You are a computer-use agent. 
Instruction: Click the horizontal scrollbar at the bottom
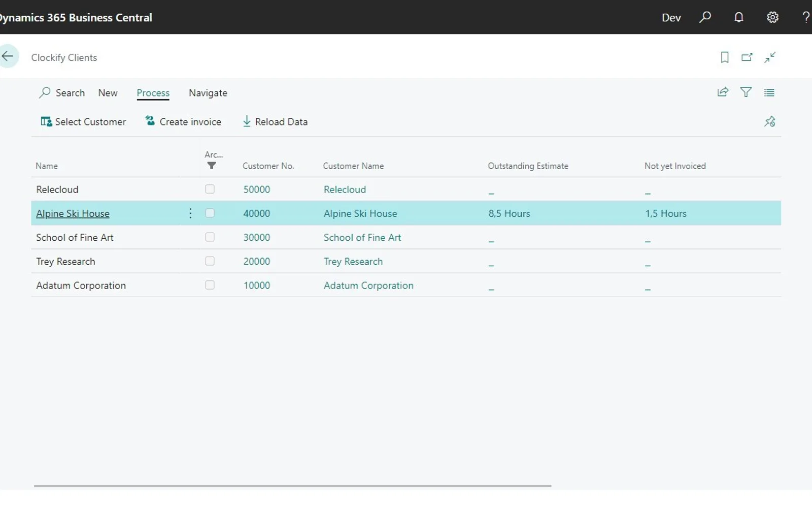click(x=292, y=486)
